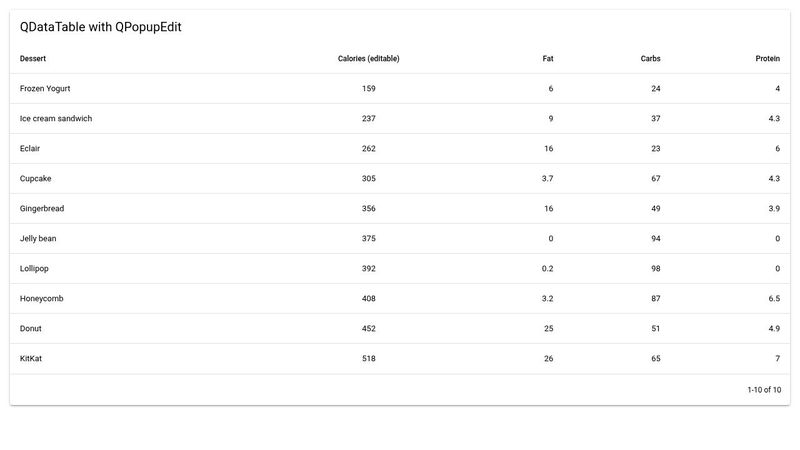Edit Donut calories value 452
Viewport: 800px width, 450px height.
coord(369,329)
